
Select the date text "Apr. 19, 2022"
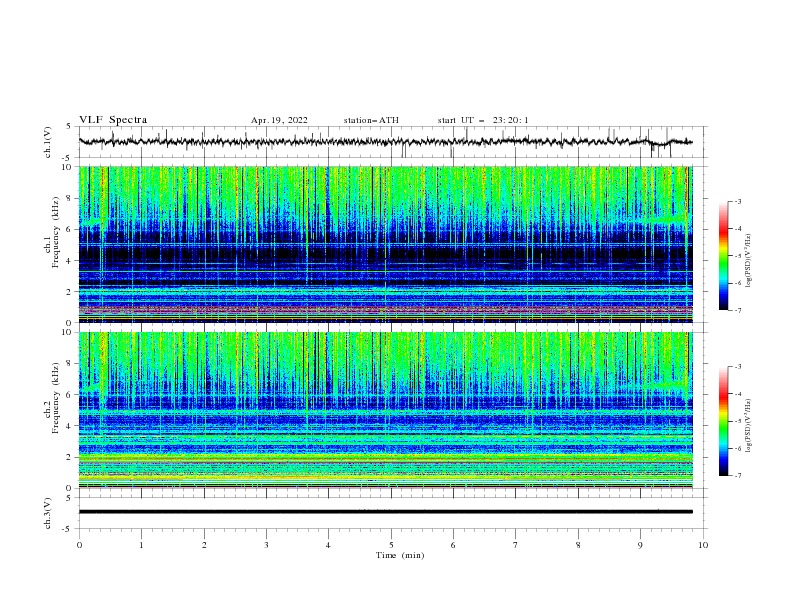coord(279,120)
